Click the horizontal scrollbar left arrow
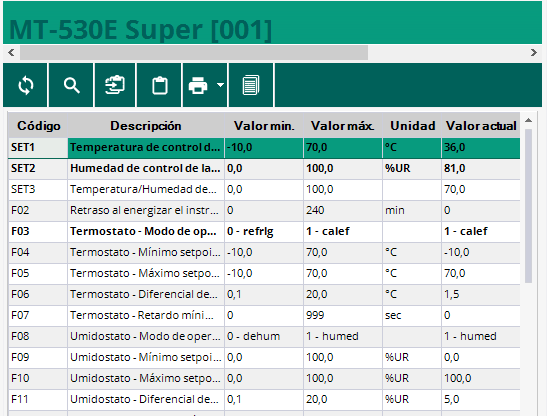Viewport: 547px width, 416px height. tap(12, 53)
